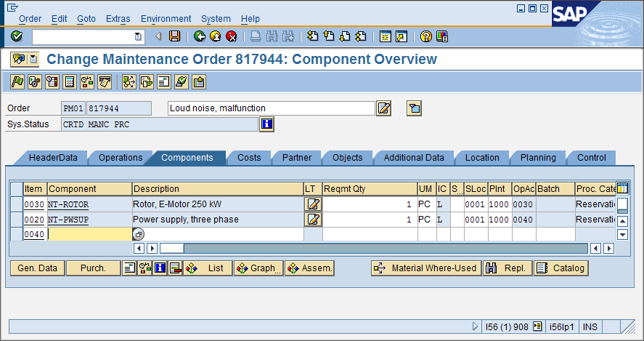644x341 pixels.
Task: Open the system info list in the status bar
Action: pyautogui.click(x=537, y=326)
